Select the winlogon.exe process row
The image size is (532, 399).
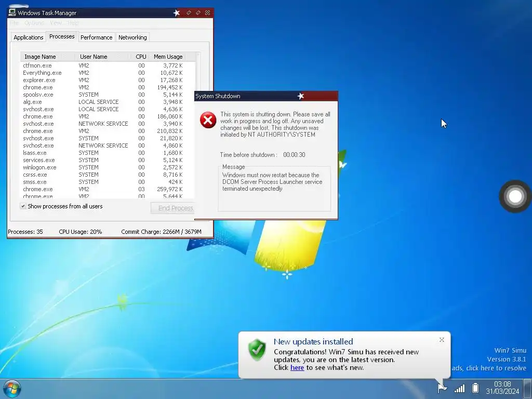click(x=108, y=167)
